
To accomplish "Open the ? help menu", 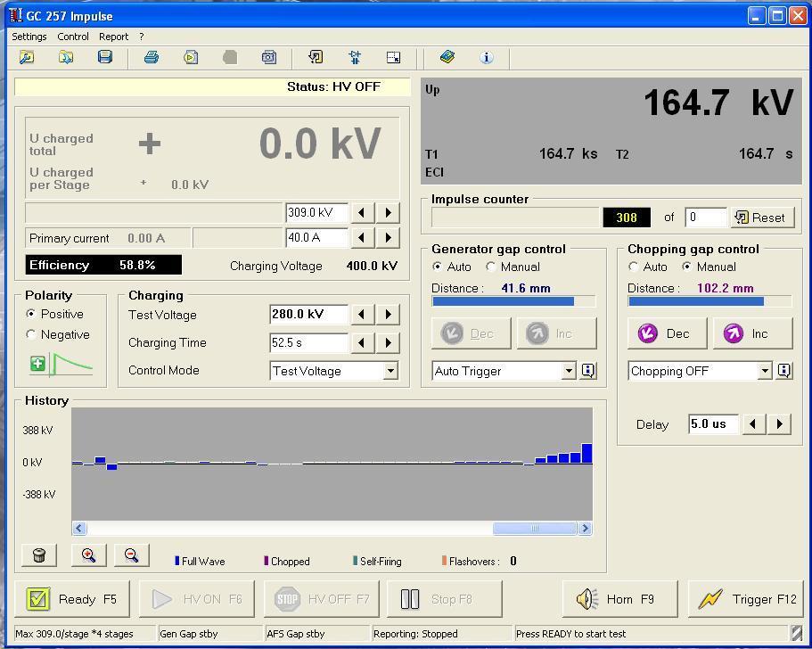I will click(x=142, y=37).
